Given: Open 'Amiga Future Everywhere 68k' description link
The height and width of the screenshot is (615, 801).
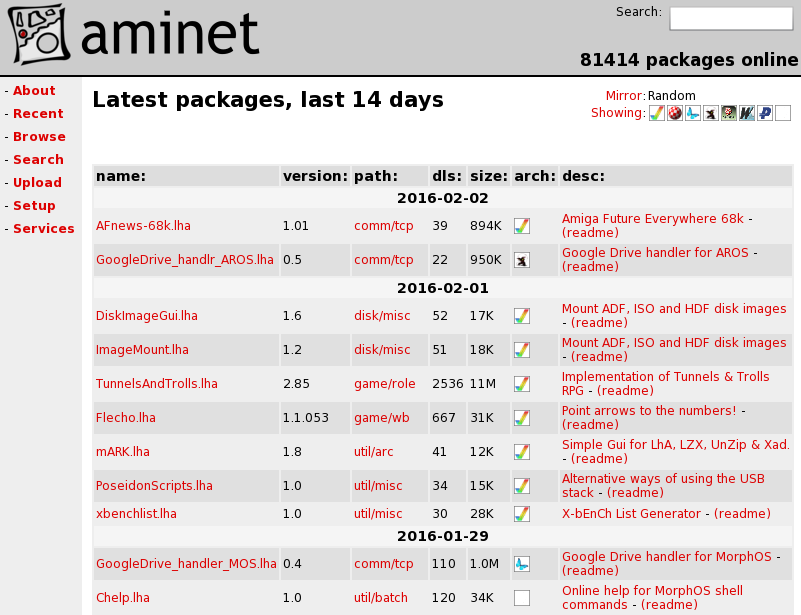Looking at the screenshot, I should 652,219.
